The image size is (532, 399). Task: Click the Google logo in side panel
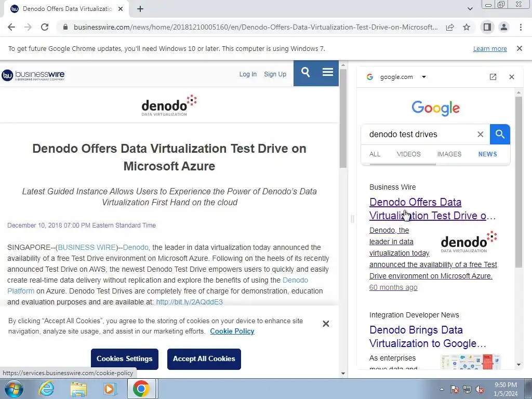[x=436, y=108]
